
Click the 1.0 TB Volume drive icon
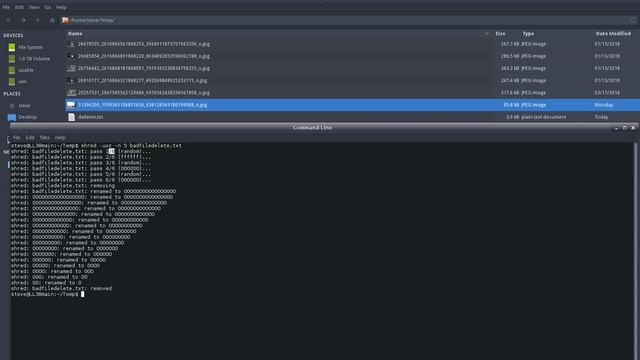12,59
